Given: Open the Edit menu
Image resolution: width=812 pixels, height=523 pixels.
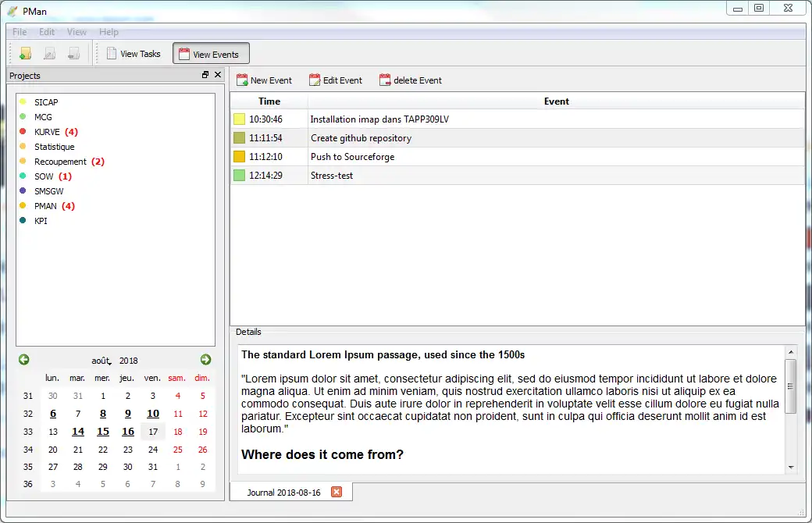Looking at the screenshot, I should click(47, 31).
